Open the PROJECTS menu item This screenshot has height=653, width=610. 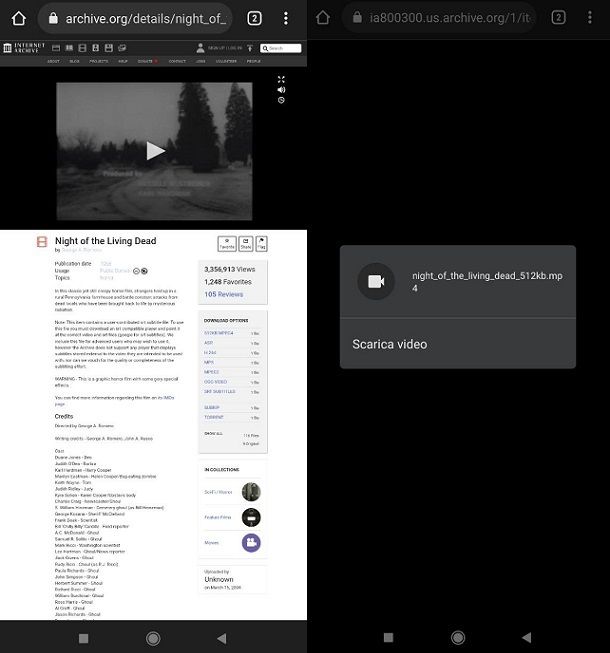coord(99,61)
